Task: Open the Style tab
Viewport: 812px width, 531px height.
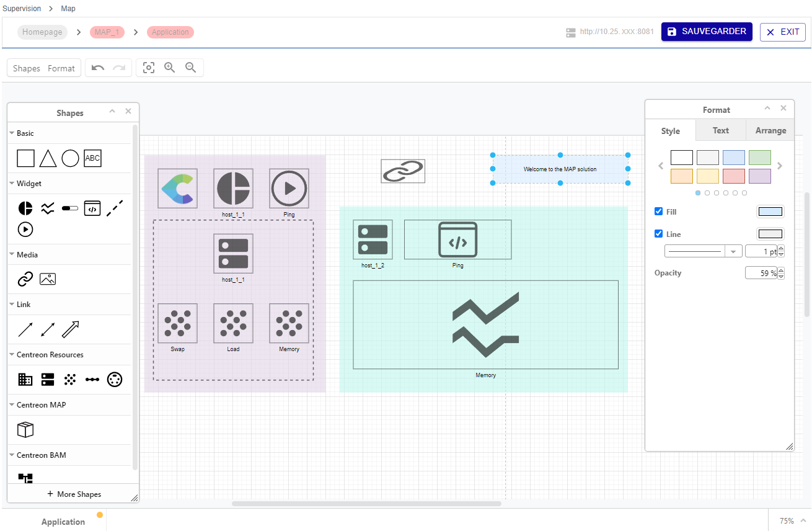Action: point(671,131)
